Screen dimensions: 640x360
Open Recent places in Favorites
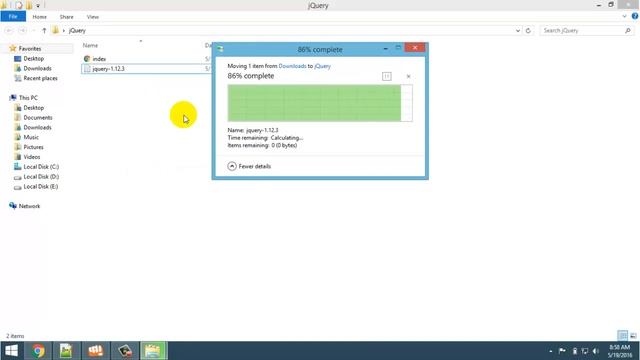(x=40, y=78)
